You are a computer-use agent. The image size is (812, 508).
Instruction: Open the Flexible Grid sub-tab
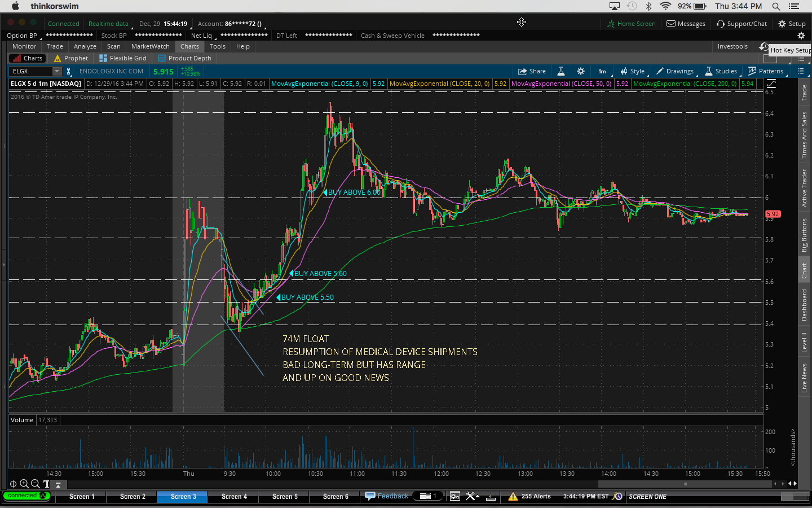tap(123, 58)
